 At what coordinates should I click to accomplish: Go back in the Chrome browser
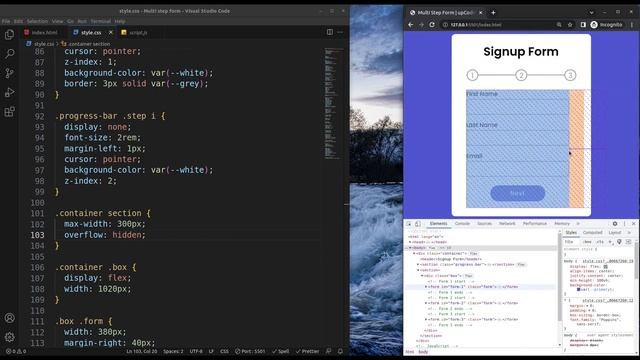pos(411,24)
